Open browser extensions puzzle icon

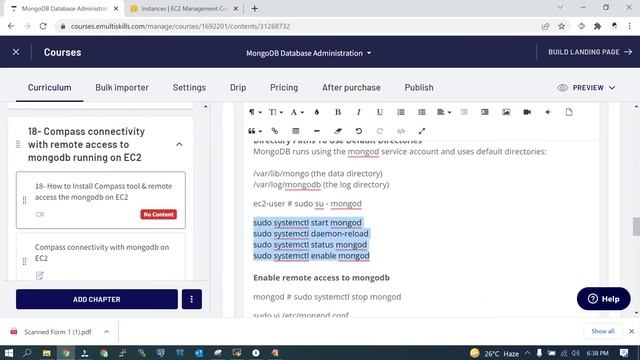tap(597, 26)
